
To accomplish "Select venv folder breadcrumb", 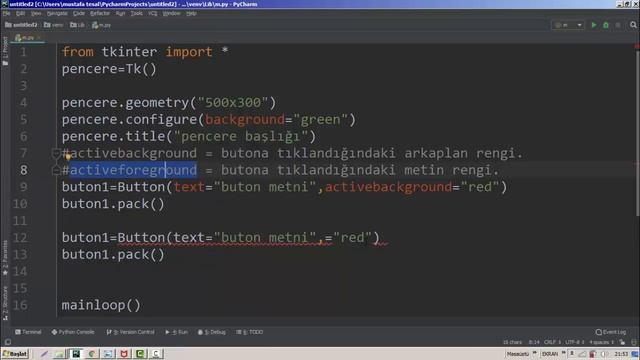I will click(53, 25).
